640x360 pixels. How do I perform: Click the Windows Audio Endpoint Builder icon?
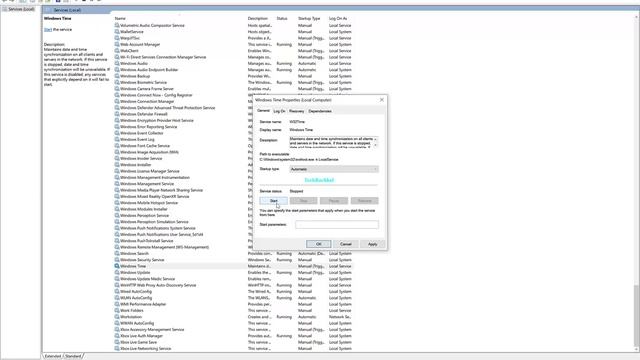coord(117,69)
